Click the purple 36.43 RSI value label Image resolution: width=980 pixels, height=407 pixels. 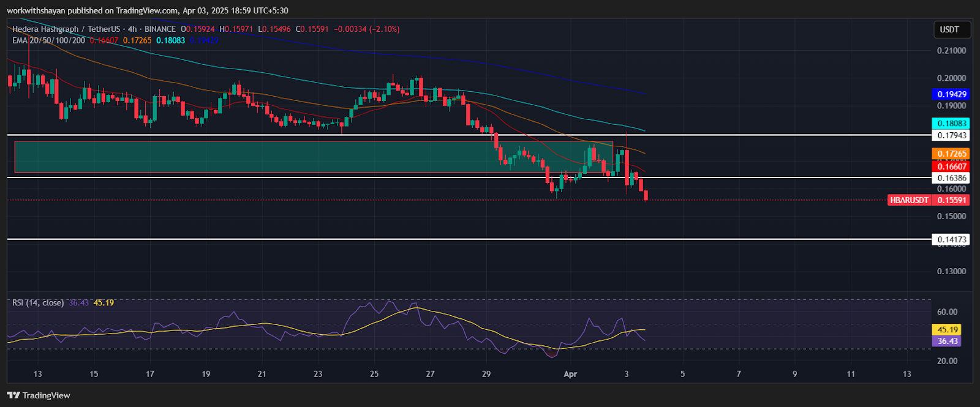(x=947, y=341)
